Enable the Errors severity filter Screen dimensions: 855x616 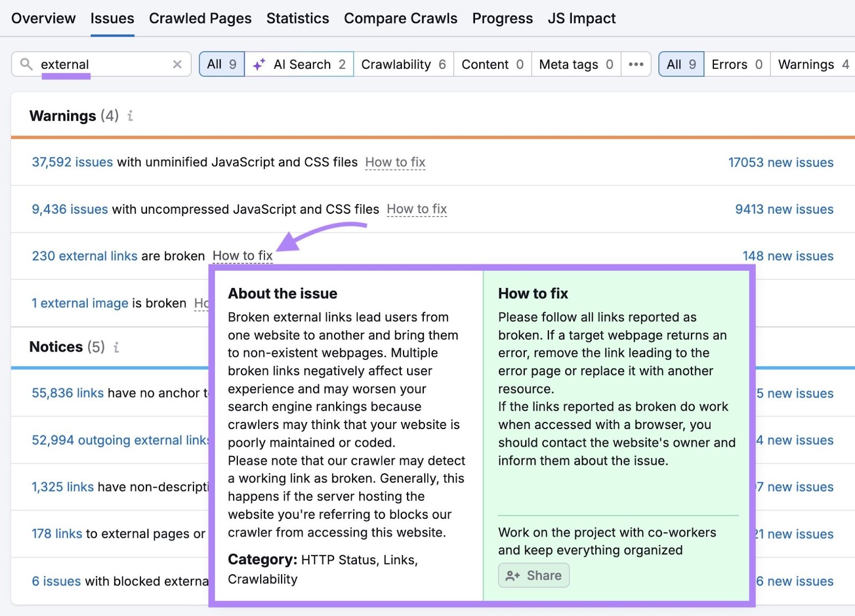[736, 64]
